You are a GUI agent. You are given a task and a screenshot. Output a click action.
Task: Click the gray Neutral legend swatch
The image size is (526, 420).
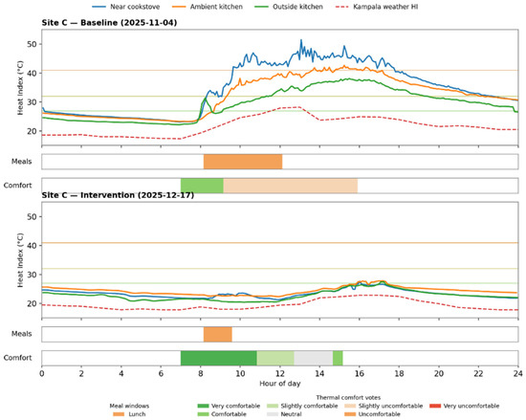tap(273, 414)
